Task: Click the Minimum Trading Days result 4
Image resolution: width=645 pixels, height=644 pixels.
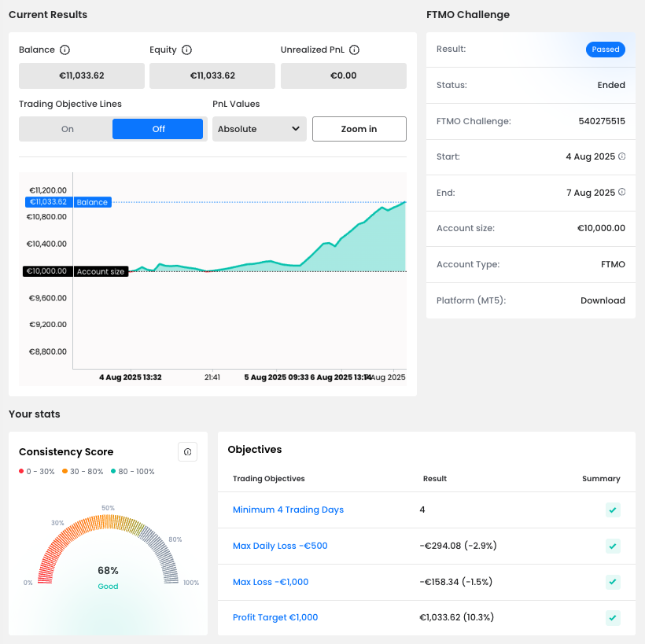Action: click(422, 510)
